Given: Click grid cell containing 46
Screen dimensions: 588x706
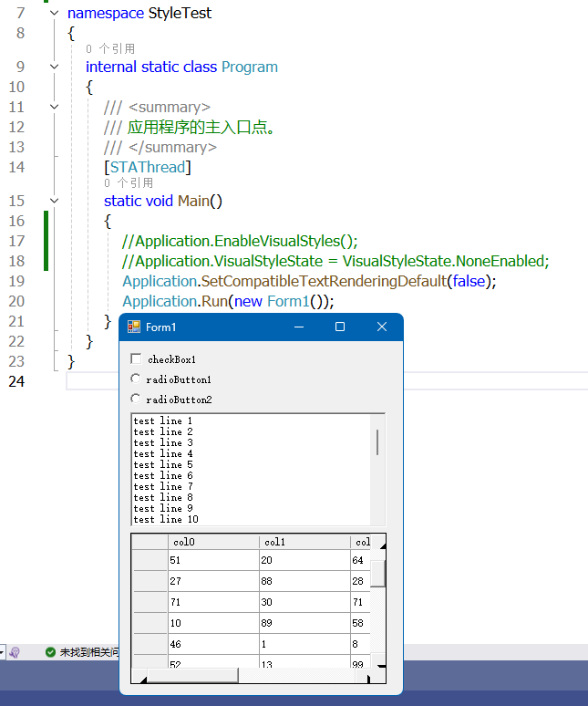Looking at the screenshot, I should [213, 644].
